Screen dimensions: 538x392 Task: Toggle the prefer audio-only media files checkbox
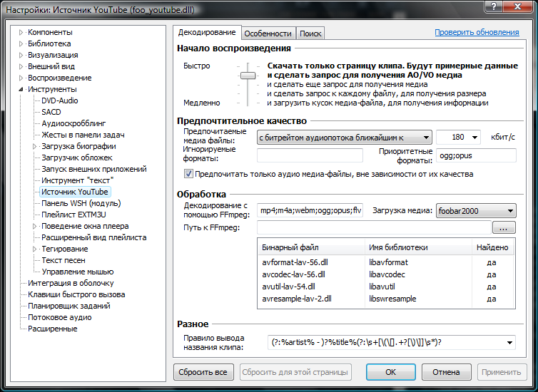(189, 174)
